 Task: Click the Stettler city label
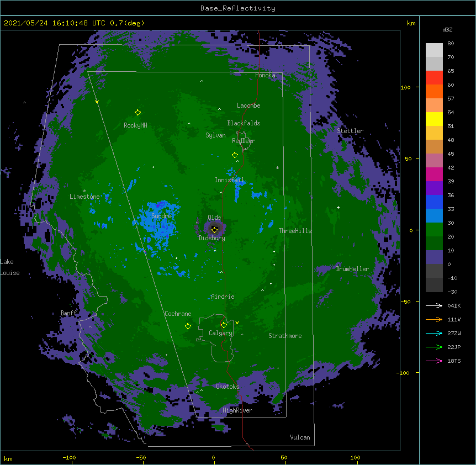(350, 131)
